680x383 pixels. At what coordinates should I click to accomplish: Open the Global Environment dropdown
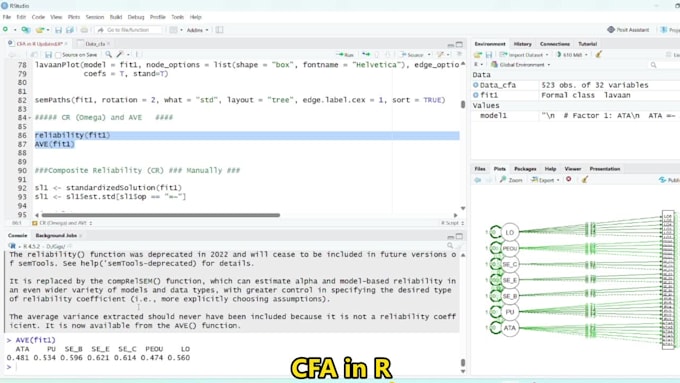(x=520, y=65)
